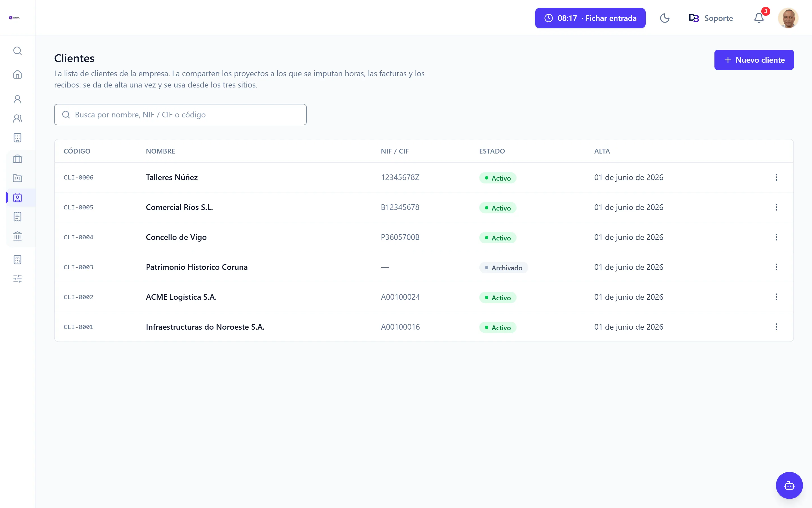The image size is (812, 508).
Task: Open row actions menu for Talleres Núñez
Action: [x=776, y=178]
